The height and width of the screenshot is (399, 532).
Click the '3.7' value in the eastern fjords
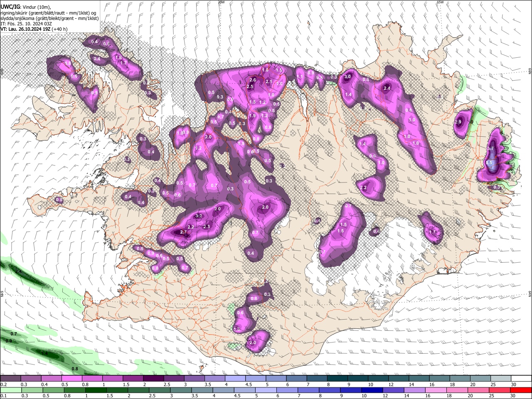coord(490,149)
